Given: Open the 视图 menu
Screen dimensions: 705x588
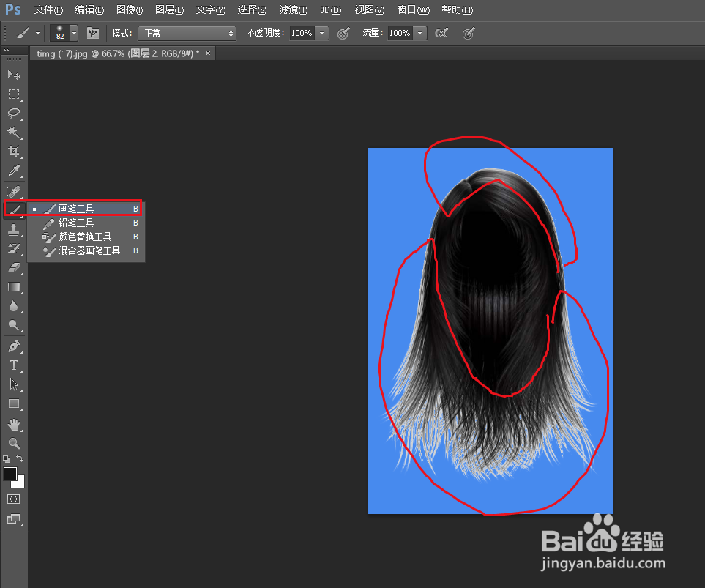Looking at the screenshot, I should [369, 10].
